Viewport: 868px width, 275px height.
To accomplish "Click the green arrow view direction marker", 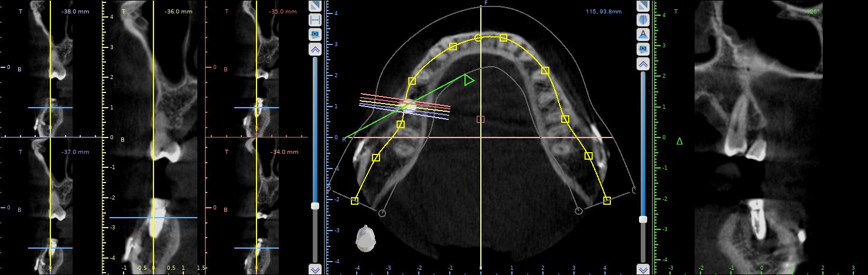I will click(x=469, y=80).
